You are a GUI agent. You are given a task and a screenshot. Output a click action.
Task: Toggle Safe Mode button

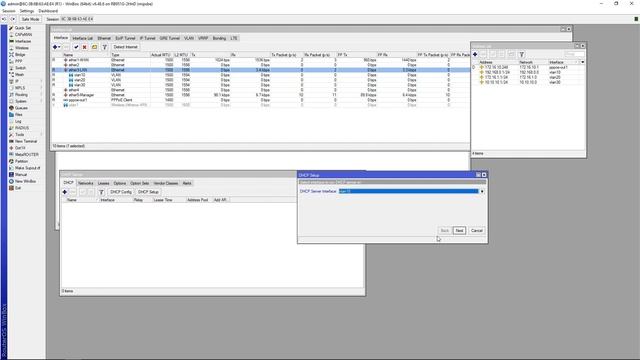(x=30, y=19)
